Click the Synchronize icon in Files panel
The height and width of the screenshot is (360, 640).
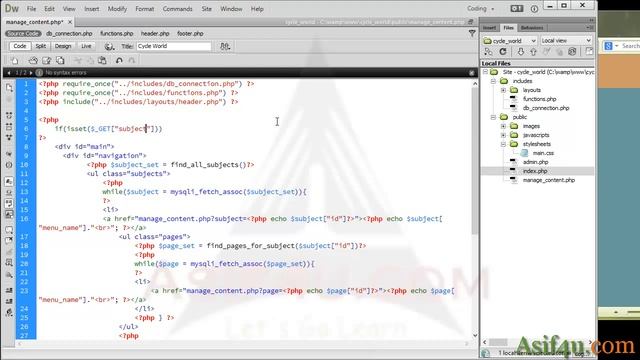tap(572, 51)
